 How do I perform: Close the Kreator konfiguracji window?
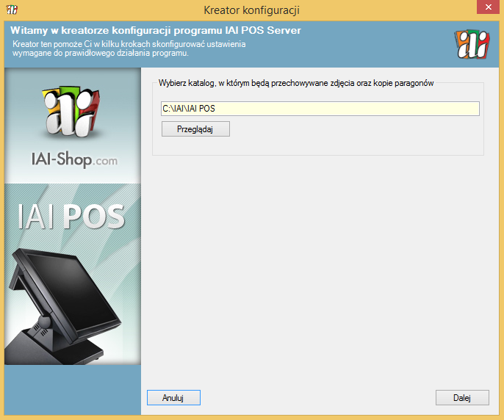click(x=483, y=8)
